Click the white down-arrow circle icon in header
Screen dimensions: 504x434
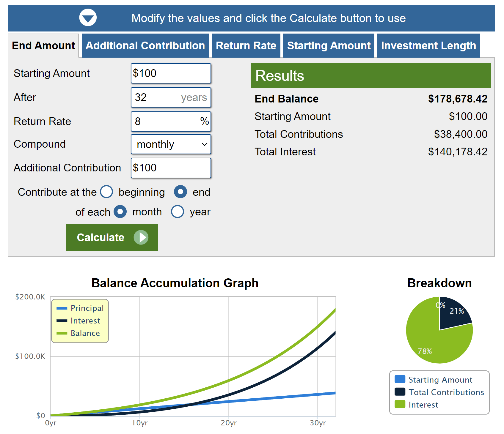click(x=88, y=18)
